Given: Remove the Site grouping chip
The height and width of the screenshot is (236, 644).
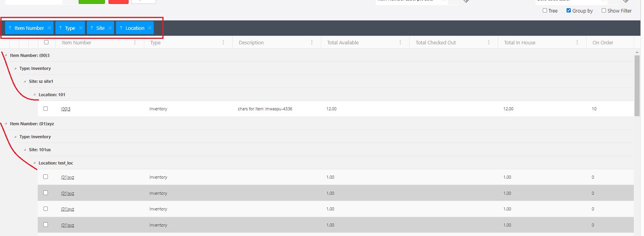Looking at the screenshot, I should point(110,28).
